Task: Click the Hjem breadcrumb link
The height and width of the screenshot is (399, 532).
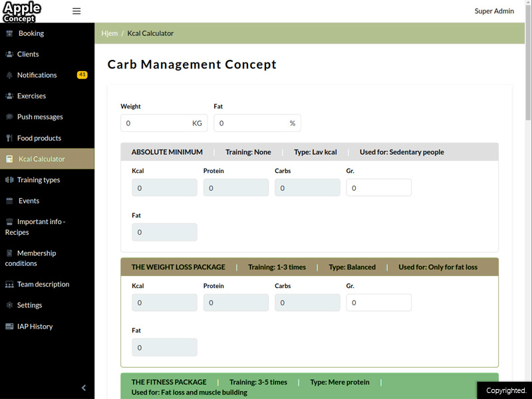Action: pos(110,33)
